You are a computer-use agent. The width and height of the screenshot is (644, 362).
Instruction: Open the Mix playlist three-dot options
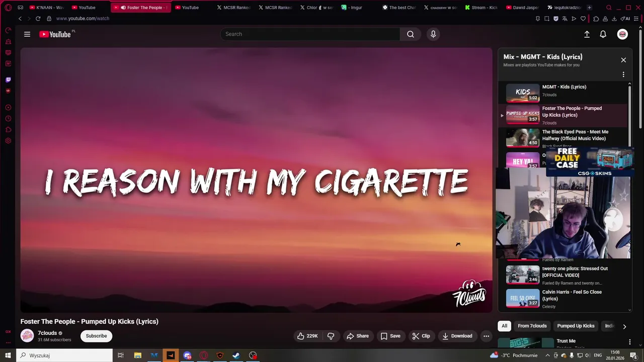pos(623,74)
